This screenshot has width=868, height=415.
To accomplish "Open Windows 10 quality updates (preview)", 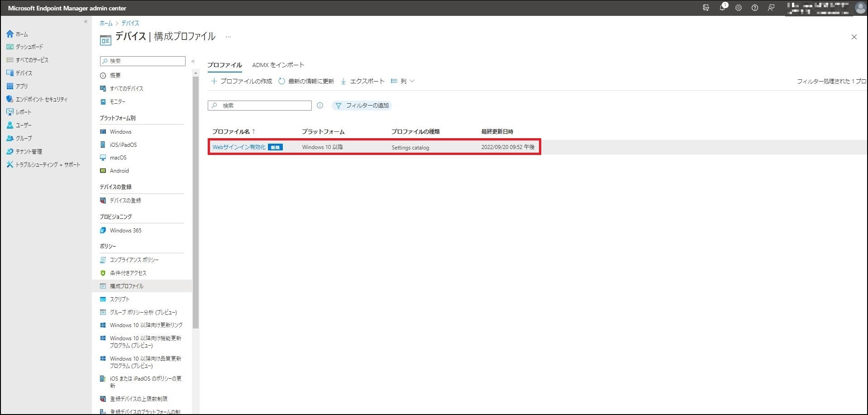I will (x=141, y=362).
